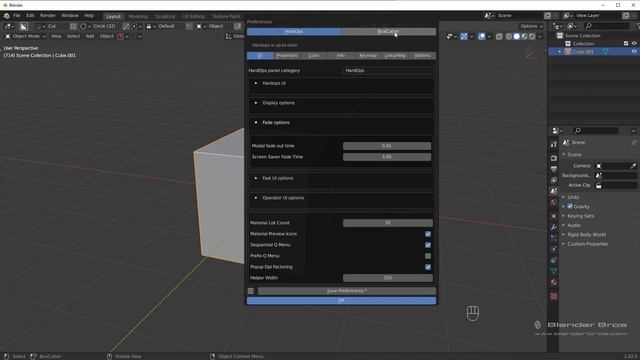The height and width of the screenshot is (360, 640).
Task: Select the World properties tab icon
Action: (x=553, y=202)
